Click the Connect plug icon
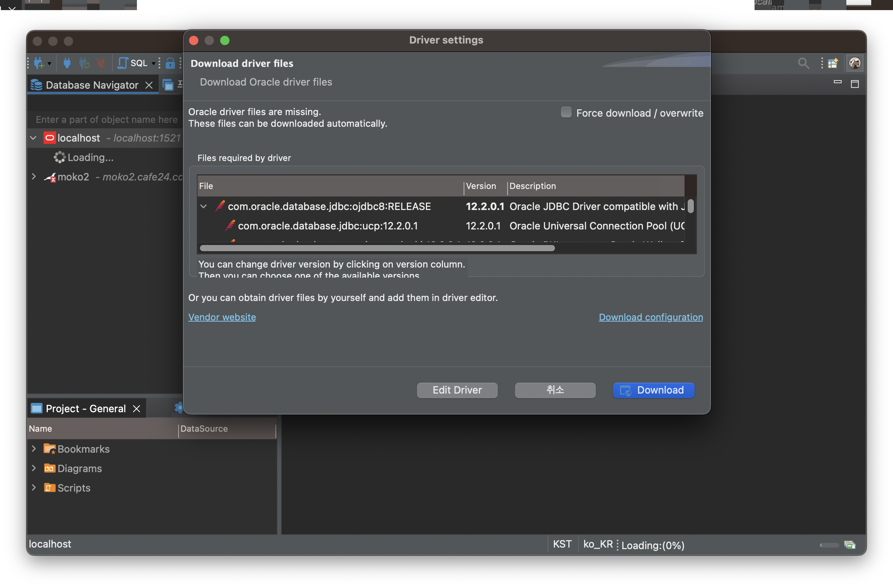 coord(67,63)
